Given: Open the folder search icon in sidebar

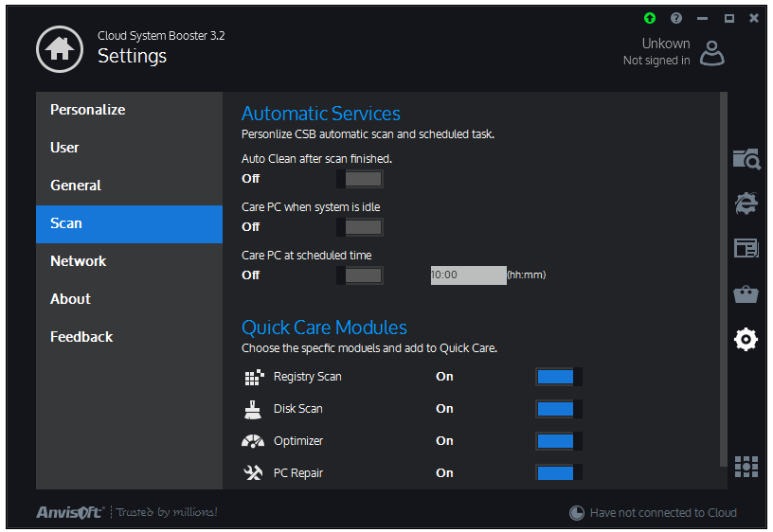Looking at the screenshot, I should pos(746,159).
